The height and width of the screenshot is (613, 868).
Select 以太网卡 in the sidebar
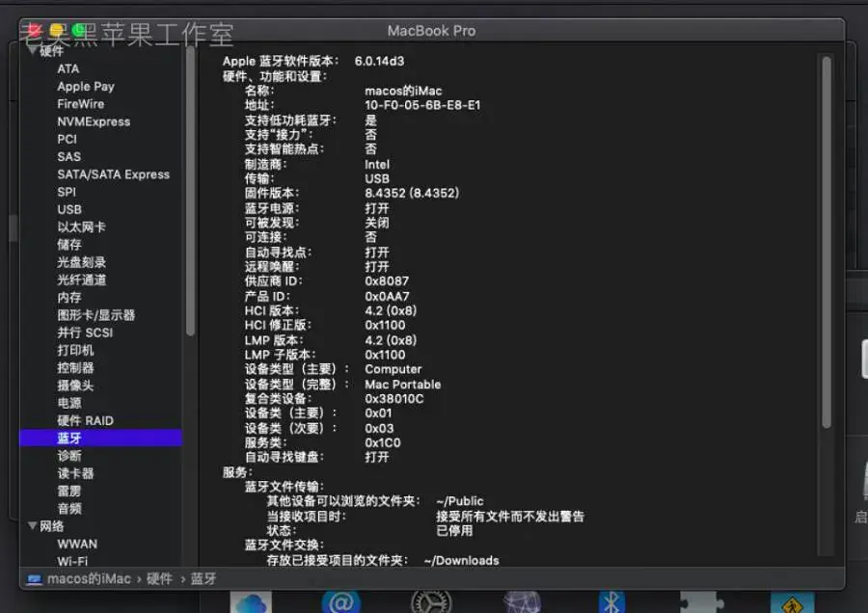point(81,227)
